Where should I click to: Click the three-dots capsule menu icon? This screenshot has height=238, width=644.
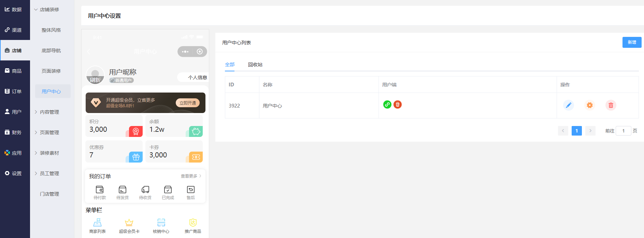click(185, 52)
